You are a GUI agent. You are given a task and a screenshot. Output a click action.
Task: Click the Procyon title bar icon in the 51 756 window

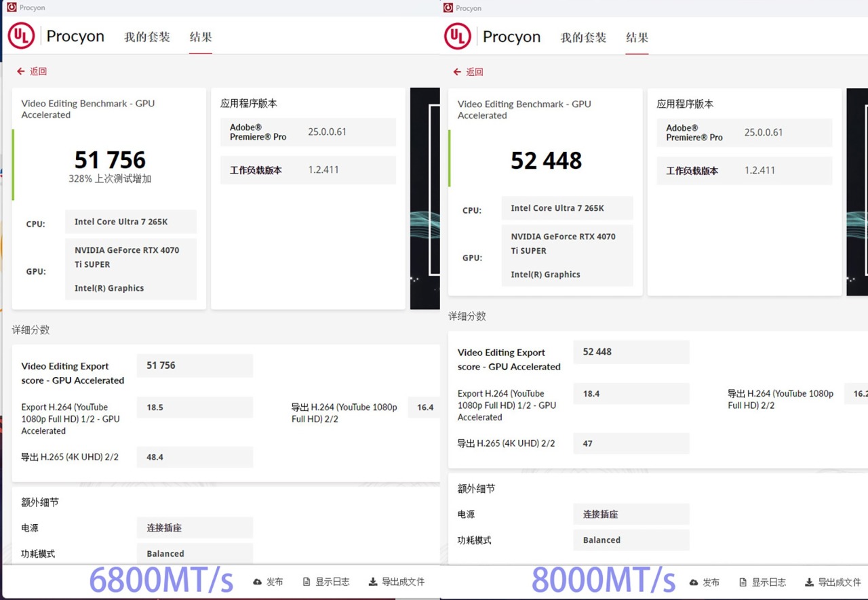[12, 7]
